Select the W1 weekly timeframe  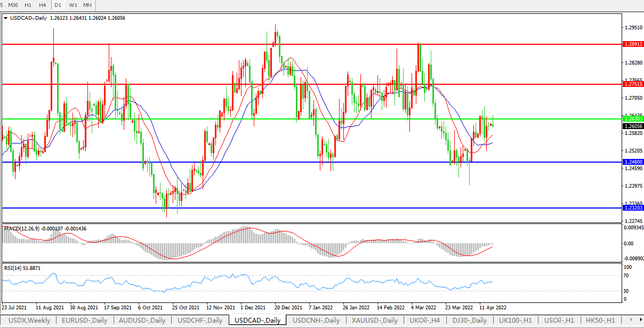73,5
